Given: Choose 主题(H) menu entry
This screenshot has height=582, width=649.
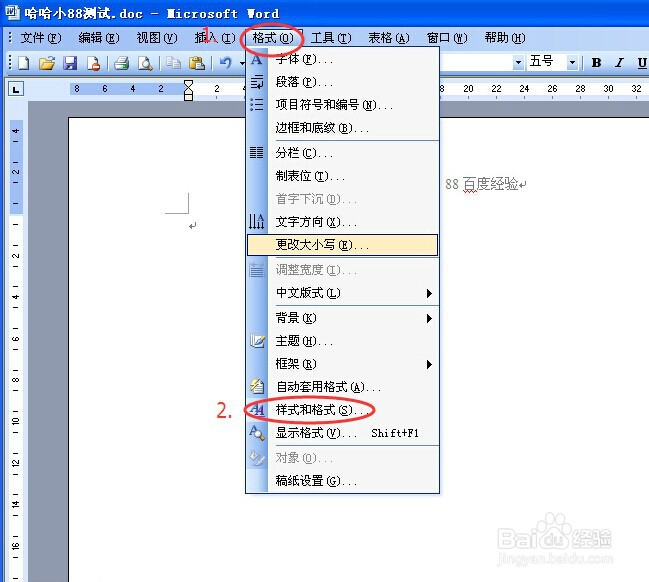Looking at the screenshot, I should coord(342,341).
